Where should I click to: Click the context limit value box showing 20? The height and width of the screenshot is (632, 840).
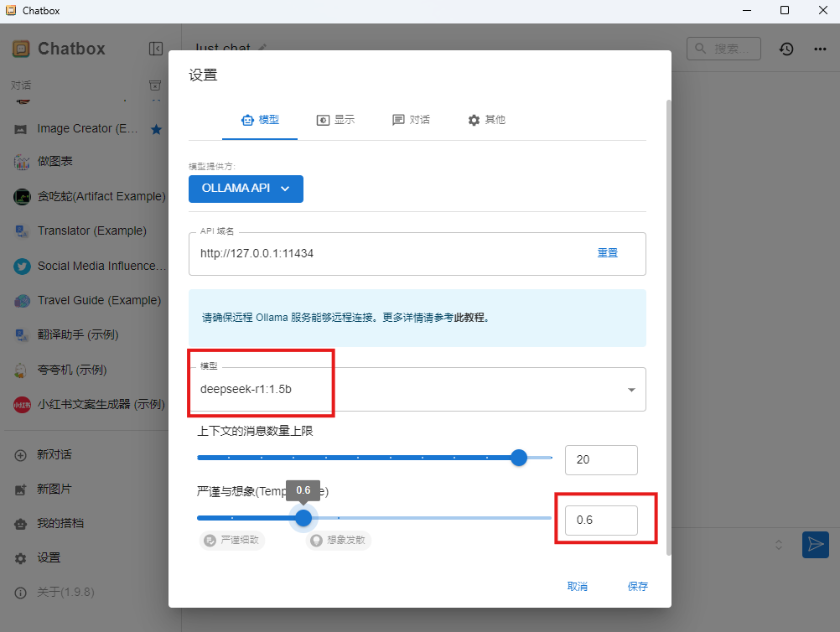coord(601,459)
